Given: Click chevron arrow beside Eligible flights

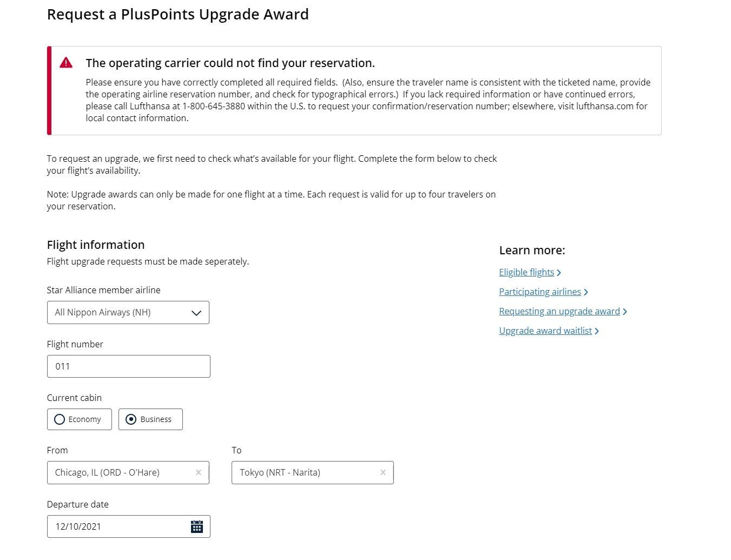Looking at the screenshot, I should click(x=559, y=273).
